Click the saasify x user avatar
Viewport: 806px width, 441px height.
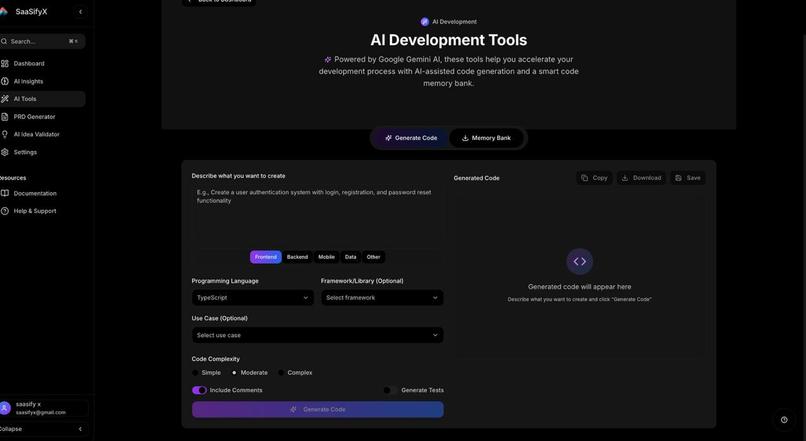point(5,408)
